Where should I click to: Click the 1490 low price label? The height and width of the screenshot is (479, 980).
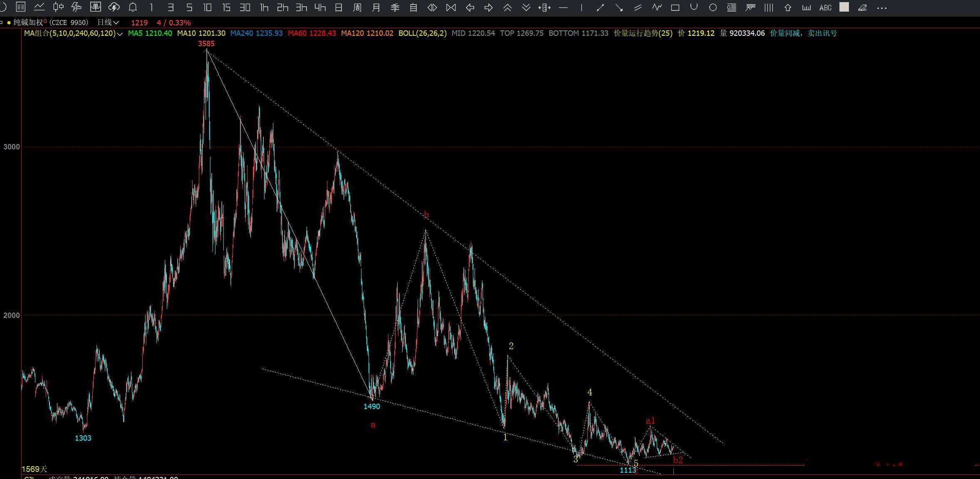[372, 407]
